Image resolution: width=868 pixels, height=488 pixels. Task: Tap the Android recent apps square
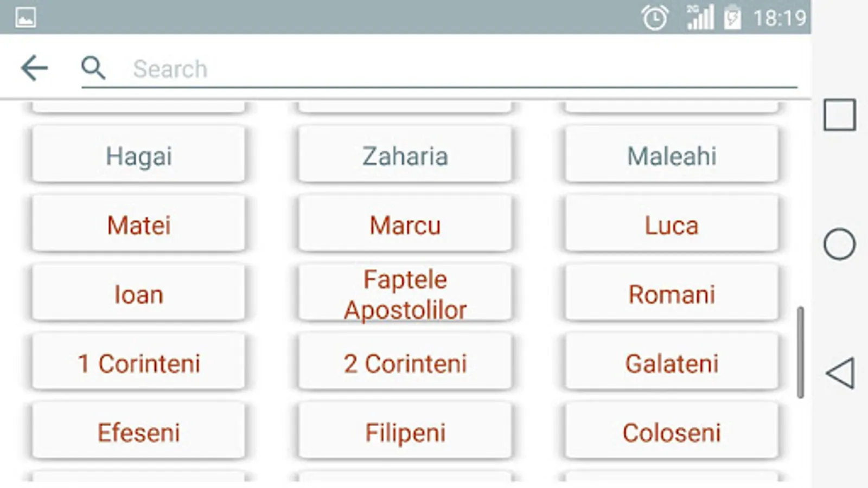click(x=839, y=115)
